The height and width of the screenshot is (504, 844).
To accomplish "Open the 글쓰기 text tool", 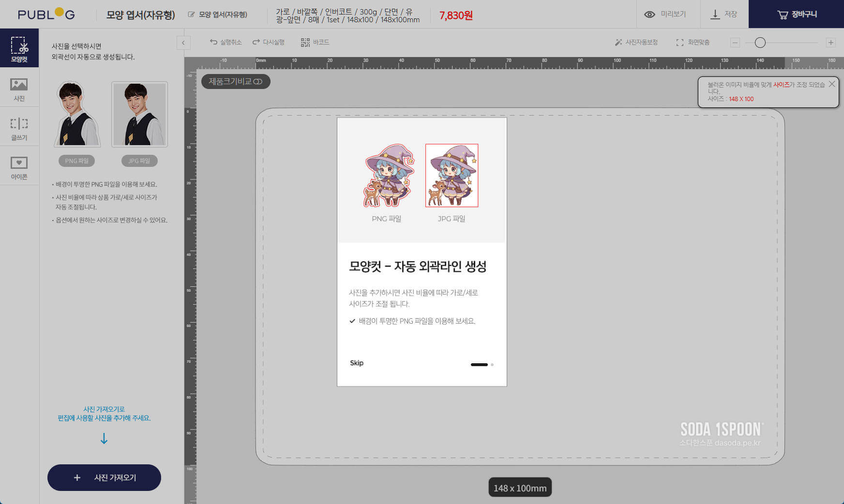I will [x=19, y=129].
